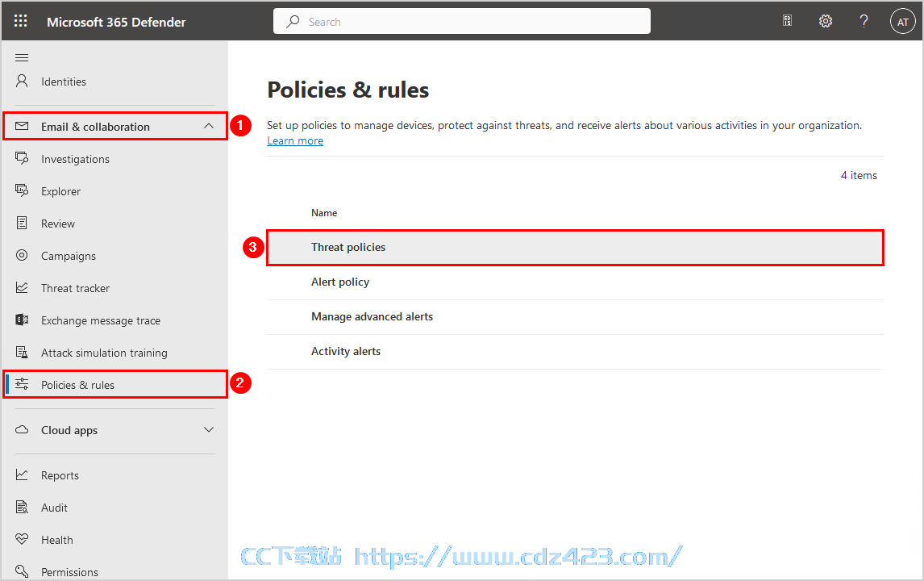Navigate to Threat tracker

[76, 288]
